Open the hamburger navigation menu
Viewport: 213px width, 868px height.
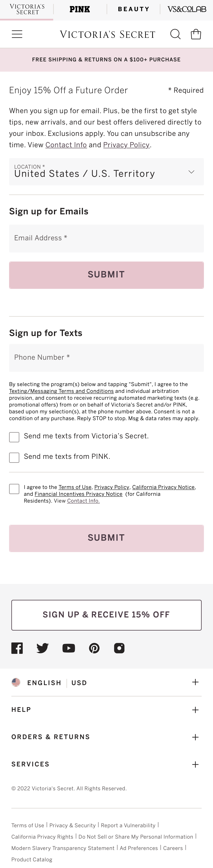[x=17, y=34]
